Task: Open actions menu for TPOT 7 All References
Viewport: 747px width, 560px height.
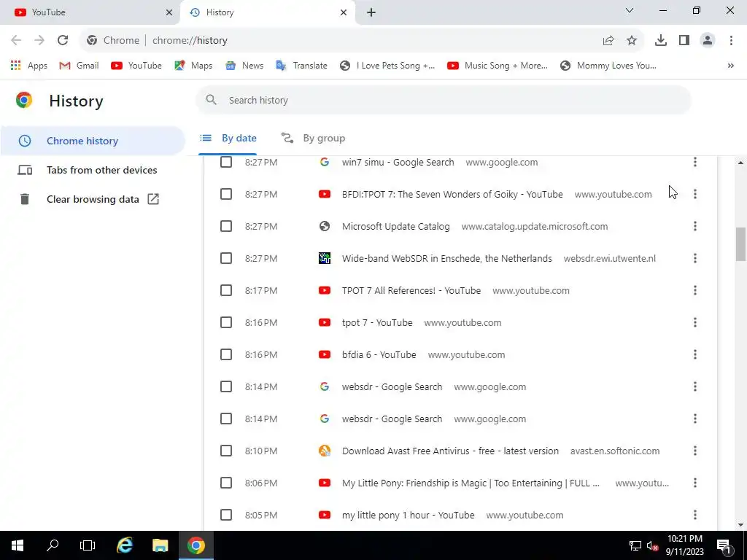Action: (695, 290)
